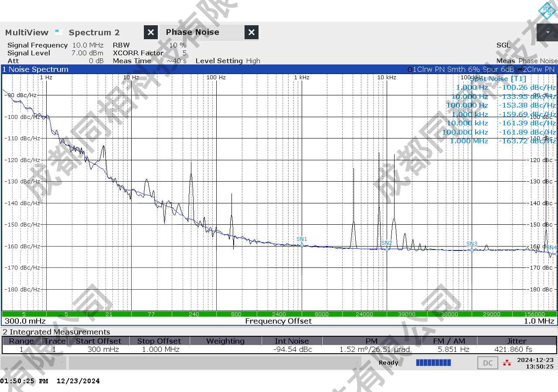The width and height of the screenshot is (558, 392).
Task: Click the Trace 2 Clrw PN indicator
Action: tap(536, 69)
